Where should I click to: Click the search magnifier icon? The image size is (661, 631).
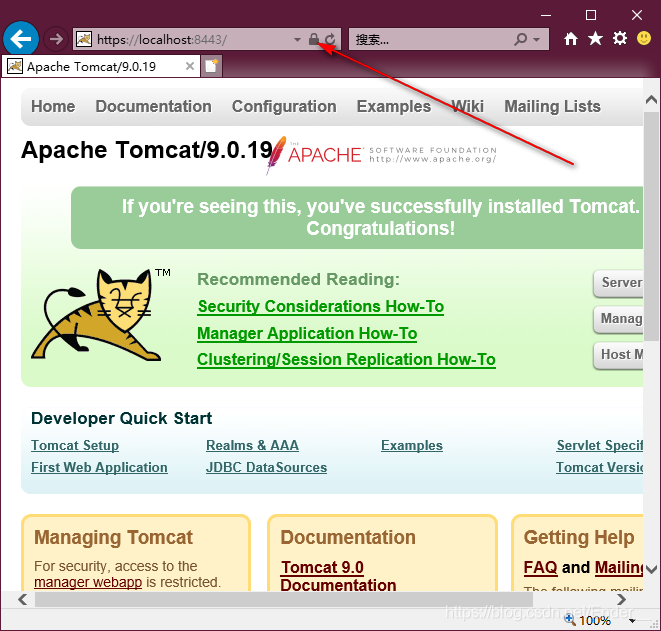[521, 39]
